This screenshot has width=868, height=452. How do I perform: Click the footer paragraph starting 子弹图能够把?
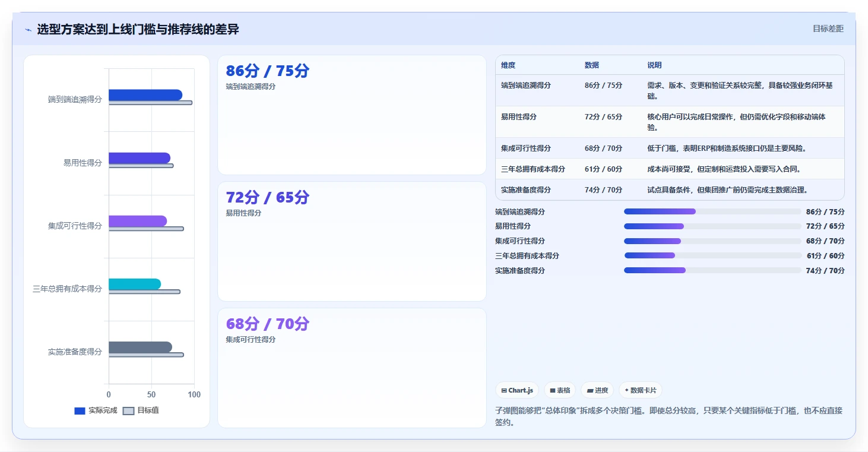669,416
